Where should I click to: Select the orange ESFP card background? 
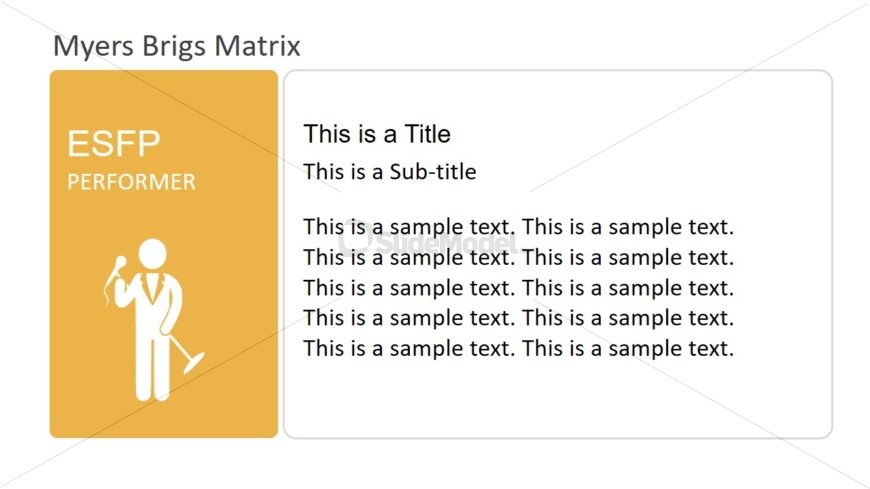coord(164,254)
